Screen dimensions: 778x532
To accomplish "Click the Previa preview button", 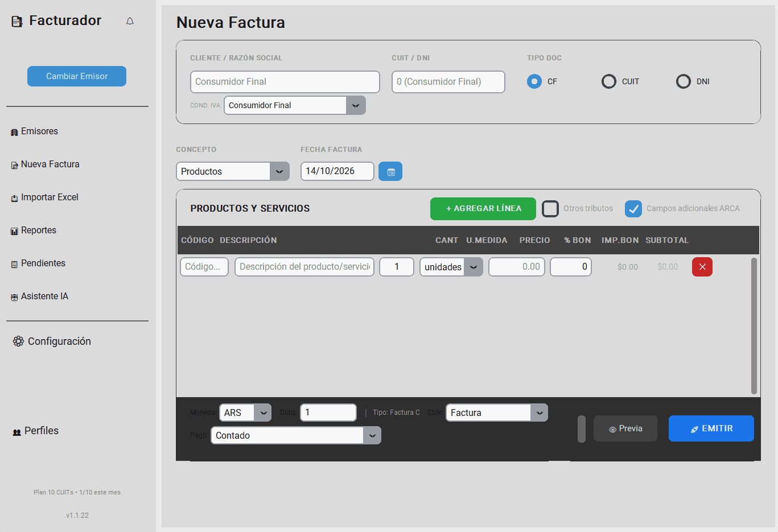I will click(x=625, y=428).
